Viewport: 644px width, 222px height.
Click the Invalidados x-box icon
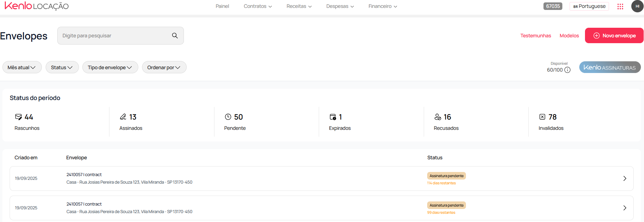pyautogui.click(x=542, y=117)
